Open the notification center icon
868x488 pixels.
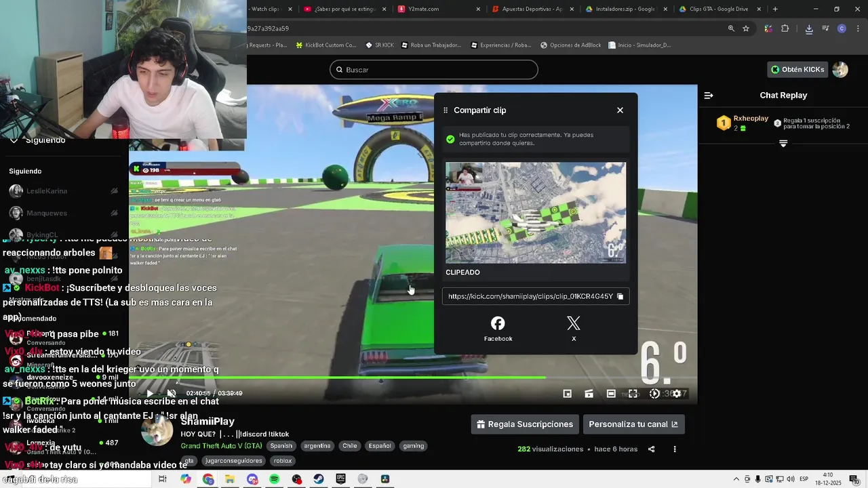[x=854, y=479]
